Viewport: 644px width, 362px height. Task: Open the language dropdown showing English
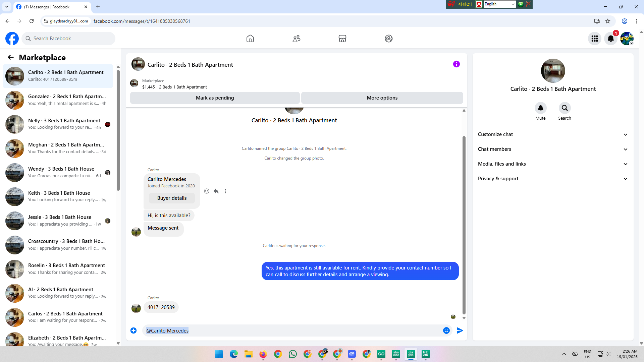point(499,4)
